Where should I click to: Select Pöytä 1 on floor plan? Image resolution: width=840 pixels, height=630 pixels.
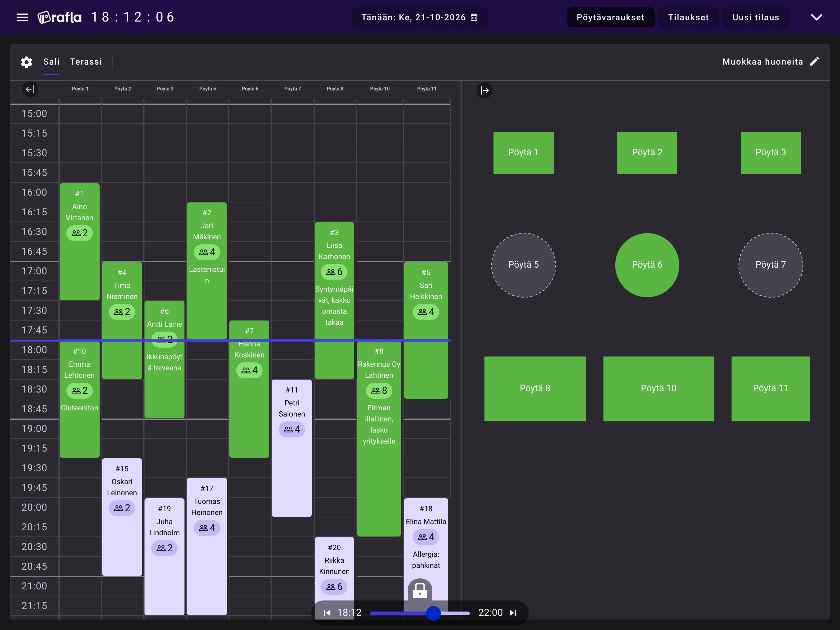click(523, 153)
